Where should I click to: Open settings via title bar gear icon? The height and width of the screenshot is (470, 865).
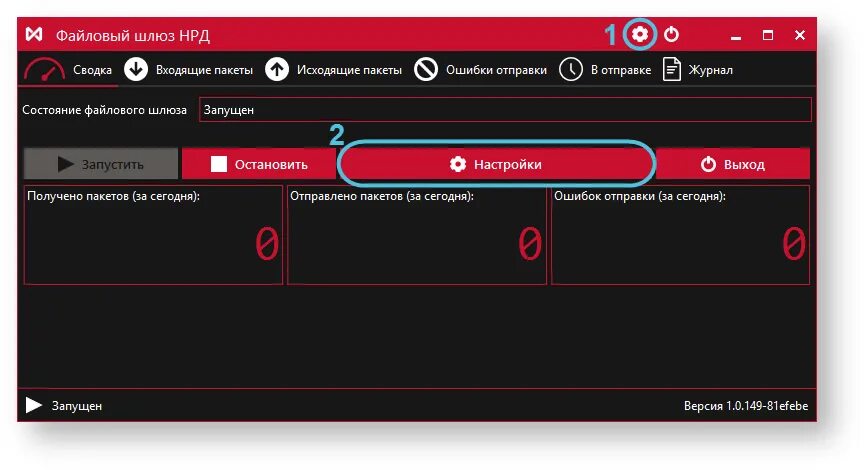click(639, 35)
